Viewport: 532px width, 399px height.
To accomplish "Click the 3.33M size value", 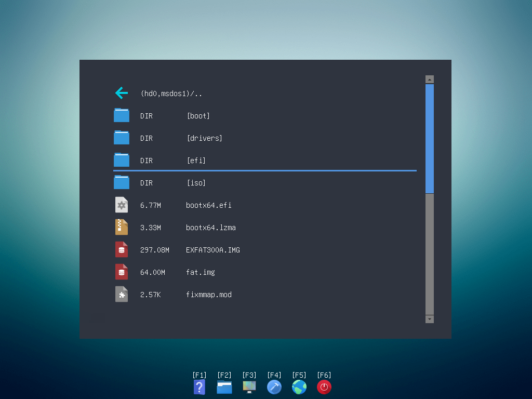I will [x=151, y=228].
